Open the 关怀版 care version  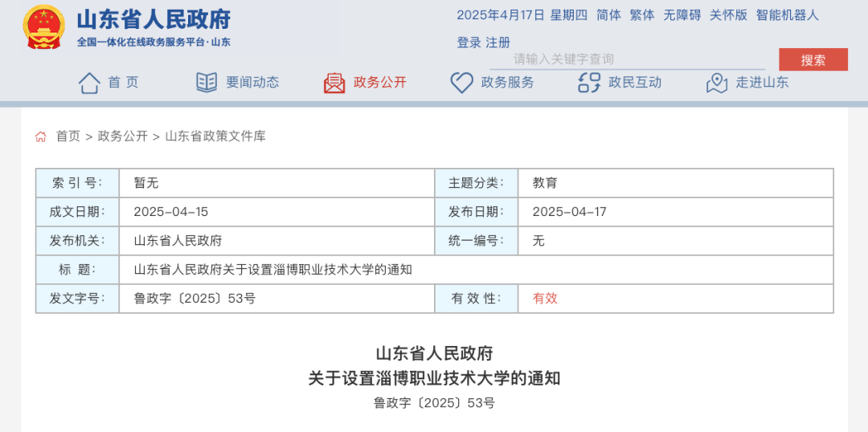(728, 15)
